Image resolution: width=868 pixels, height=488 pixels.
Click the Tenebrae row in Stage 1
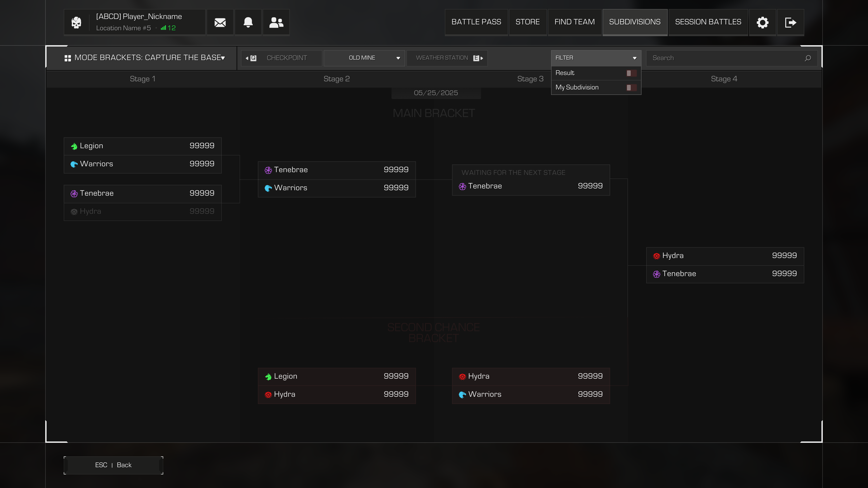[x=143, y=194]
